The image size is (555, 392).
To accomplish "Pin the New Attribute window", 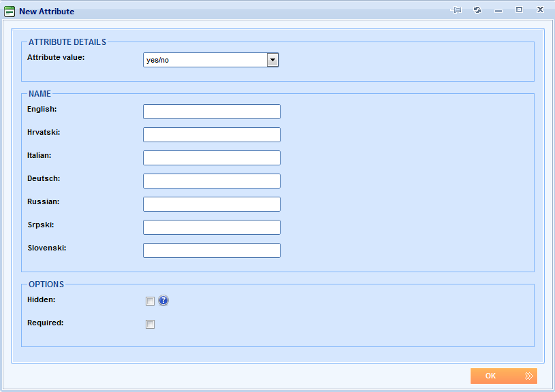I will click(456, 10).
